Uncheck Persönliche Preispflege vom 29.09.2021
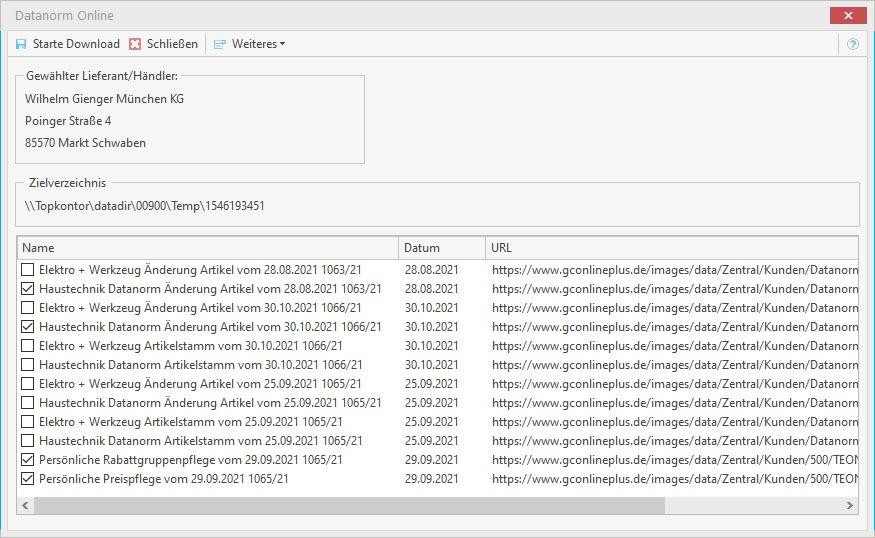875x538 pixels. (27, 478)
